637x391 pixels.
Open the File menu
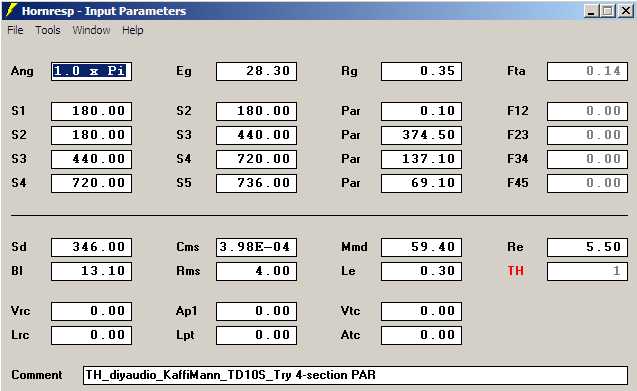(15, 30)
